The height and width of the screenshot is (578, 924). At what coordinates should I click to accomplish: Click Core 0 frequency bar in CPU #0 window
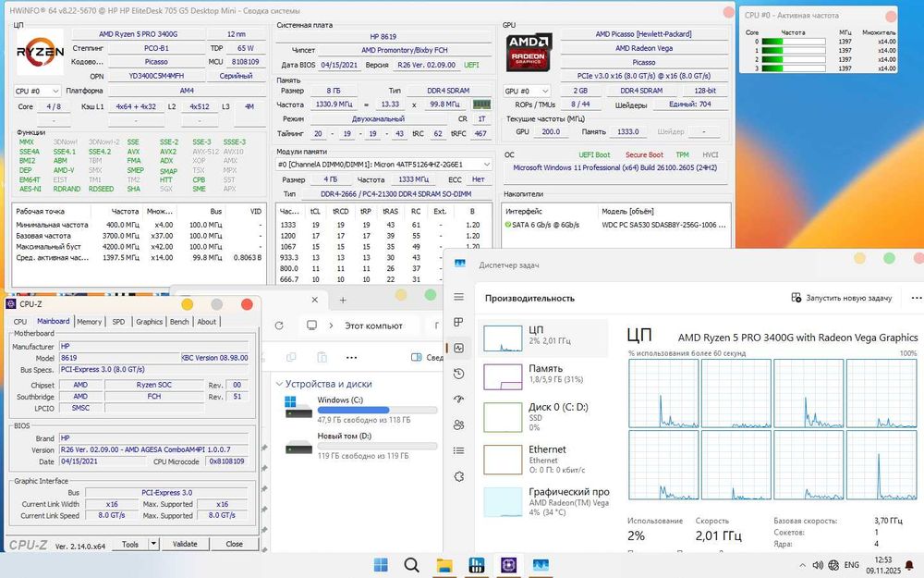(x=793, y=42)
